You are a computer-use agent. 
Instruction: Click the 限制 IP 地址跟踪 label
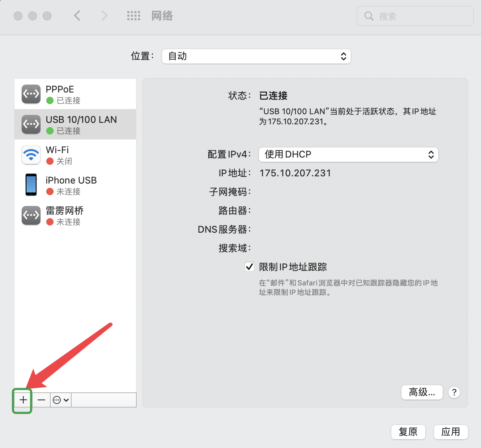[293, 267]
